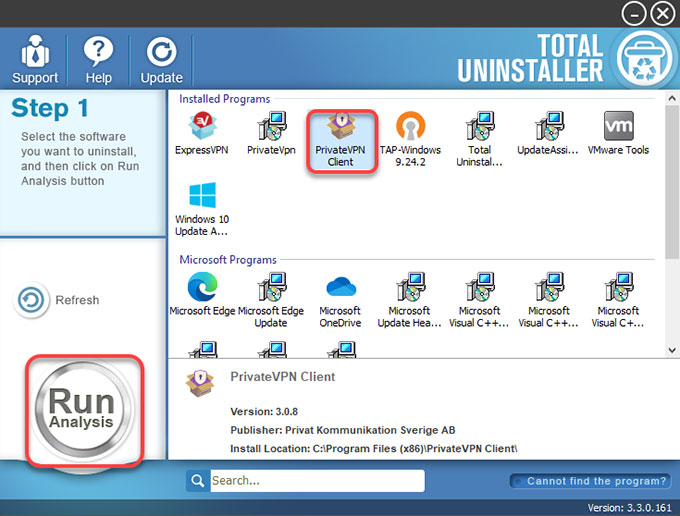This screenshot has height=516, width=680.
Task: Select the VMware Tools program
Action: click(618, 133)
